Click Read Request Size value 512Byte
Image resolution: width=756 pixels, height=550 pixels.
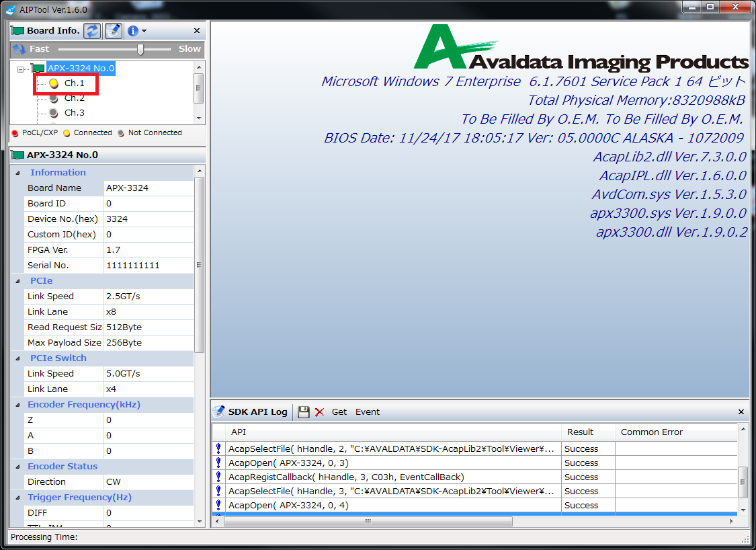click(x=149, y=327)
